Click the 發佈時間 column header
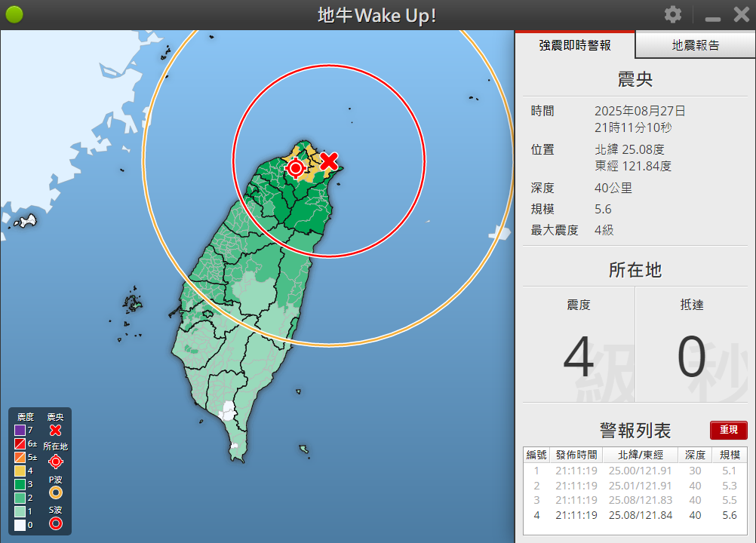 [576, 455]
